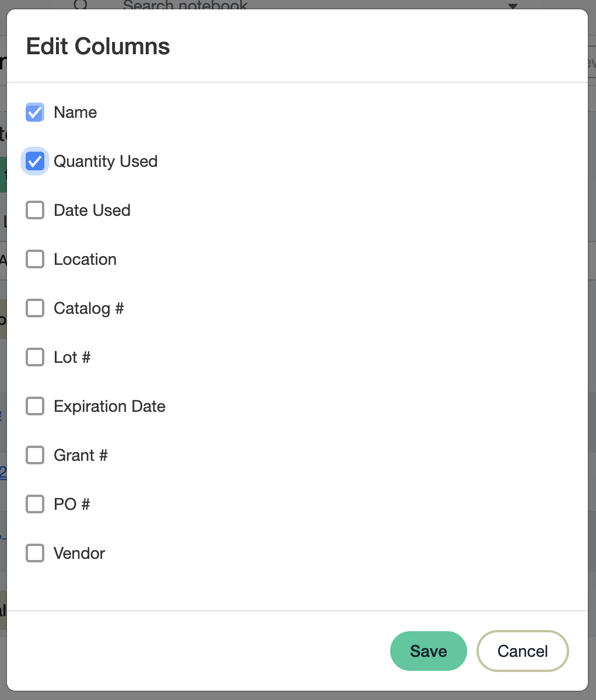This screenshot has height=700, width=596.
Task: Cancel the Edit Columns dialog
Action: (523, 651)
